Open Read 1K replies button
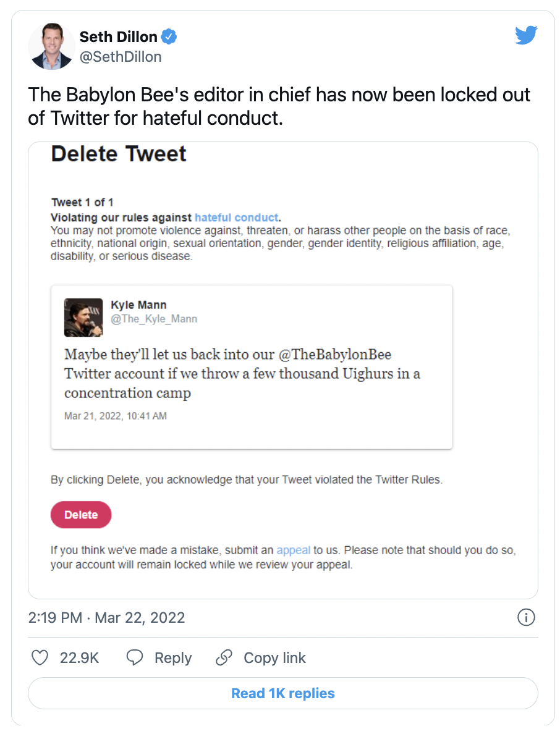The width and height of the screenshot is (560, 734). pyautogui.click(x=283, y=693)
